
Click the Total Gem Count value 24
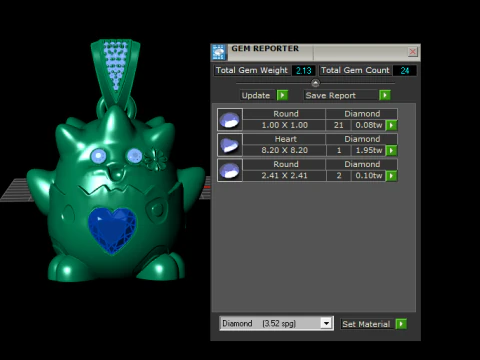coord(405,71)
